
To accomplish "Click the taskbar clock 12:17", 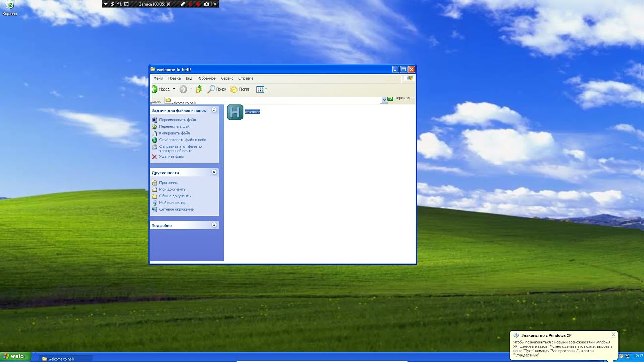I will click(638, 356).
